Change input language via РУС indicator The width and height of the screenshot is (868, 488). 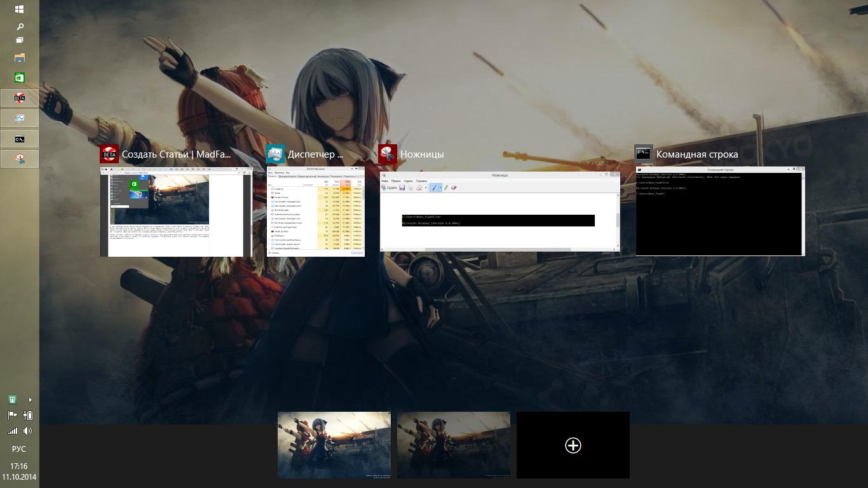tap(19, 449)
